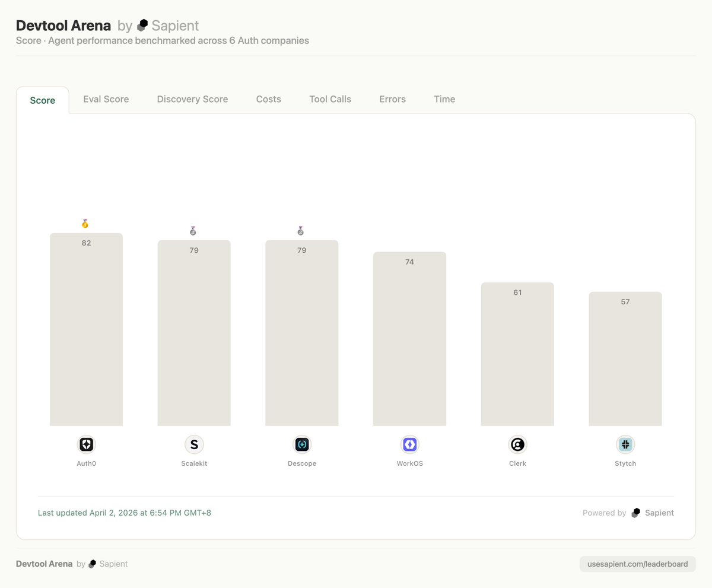Image resolution: width=712 pixels, height=588 pixels.
Task: Click the subtitle about 6 Auth companies
Action: (163, 41)
